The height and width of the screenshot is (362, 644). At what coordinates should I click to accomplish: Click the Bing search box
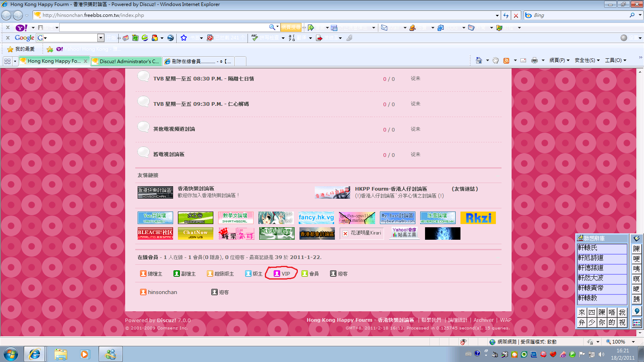pos(580,15)
